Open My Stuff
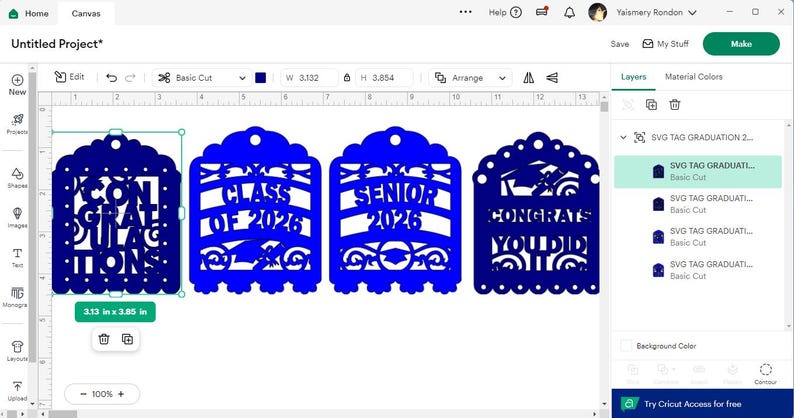 click(665, 44)
